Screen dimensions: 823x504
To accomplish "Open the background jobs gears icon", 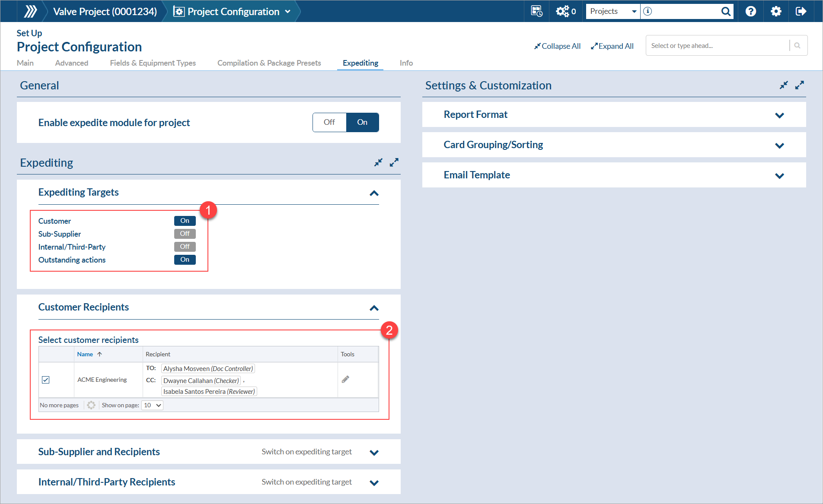I will pyautogui.click(x=562, y=11).
